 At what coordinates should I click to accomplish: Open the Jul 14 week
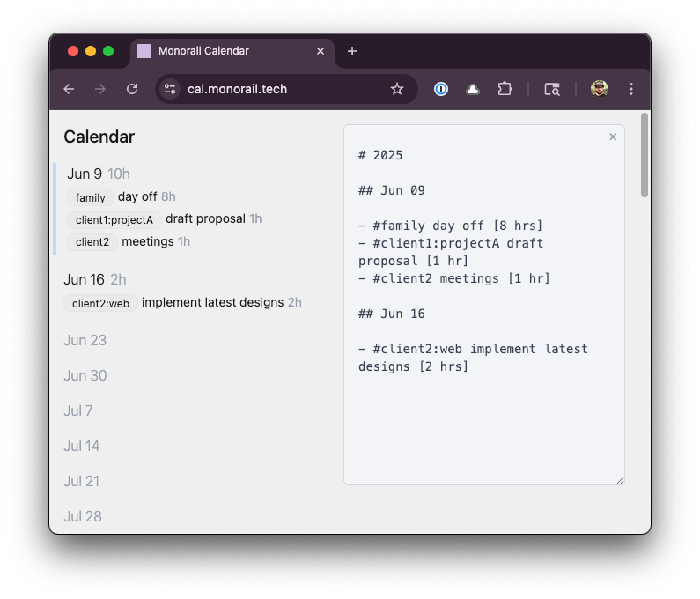click(82, 447)
